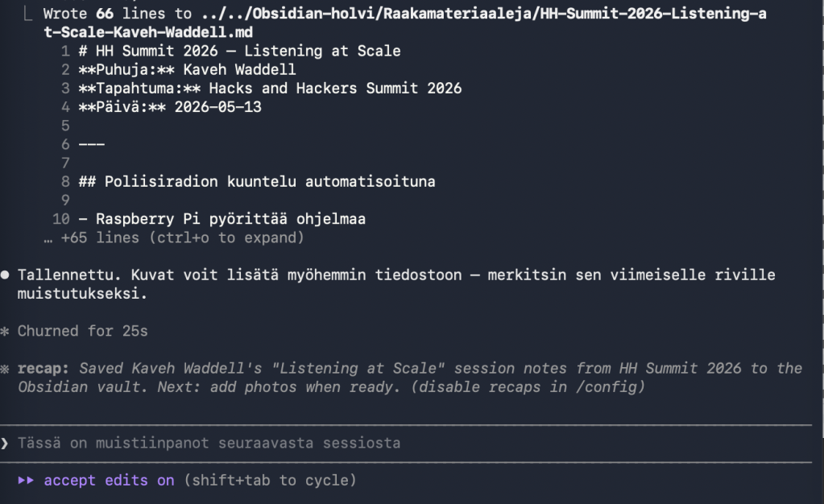Image resolution: width=824 pixels, height=504 pixels.
Task: Click the /config text in recap
Action: (606, 387)
